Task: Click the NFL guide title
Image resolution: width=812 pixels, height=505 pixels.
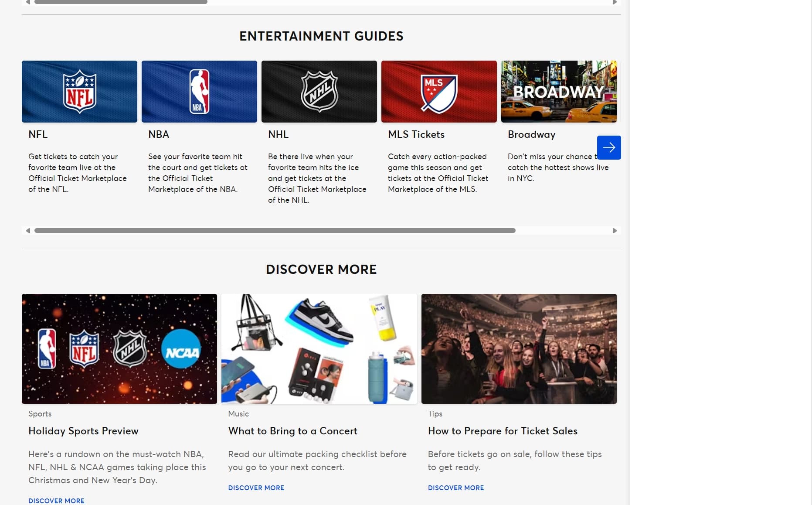Action: [x=38, y=134]
